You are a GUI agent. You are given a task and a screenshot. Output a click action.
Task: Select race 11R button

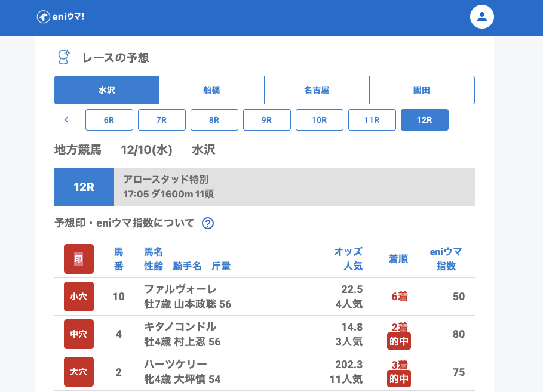point(372,120)
